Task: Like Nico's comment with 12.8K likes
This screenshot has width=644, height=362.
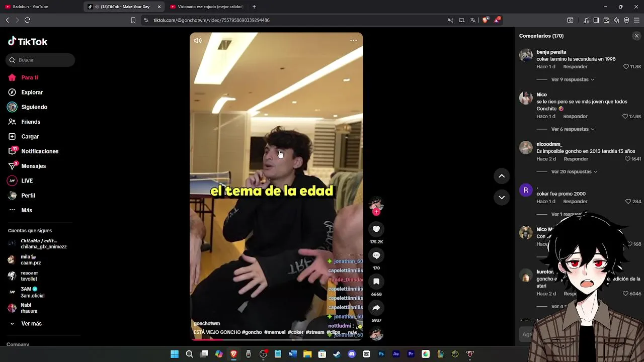Action: (x=625, y=117)
